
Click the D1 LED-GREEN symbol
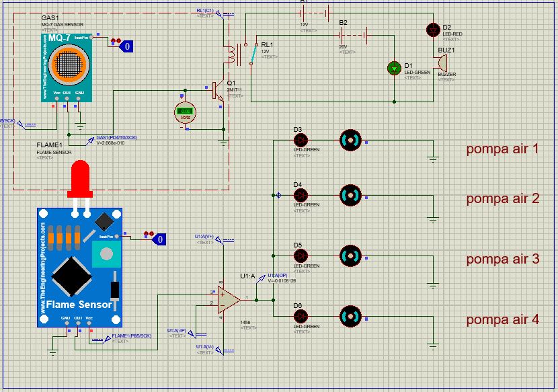coord(393,67)
